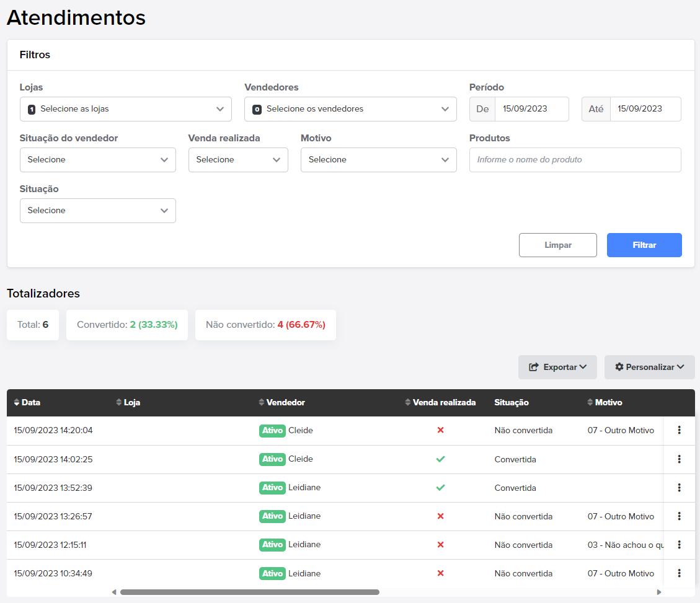Click the Convertido 2 (33.33%) card
Image resolution: width=700 pixels, height=603 pixels.
126,325
